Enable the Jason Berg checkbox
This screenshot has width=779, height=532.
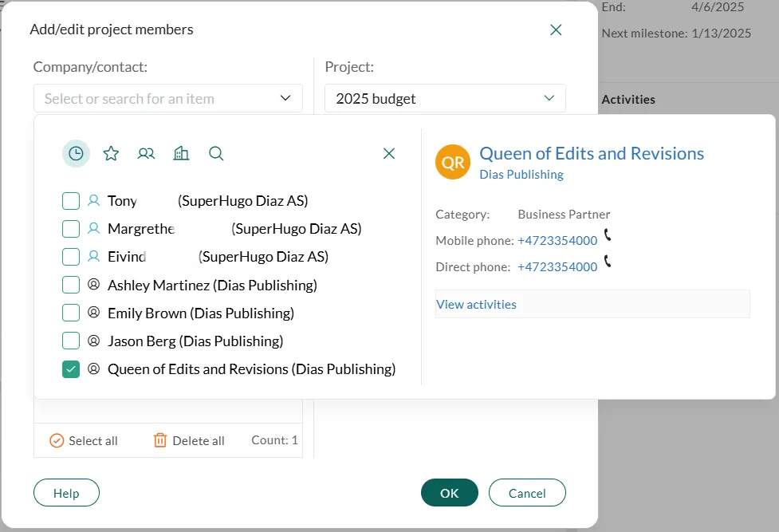pyautogui.click(x=71, y=341)
